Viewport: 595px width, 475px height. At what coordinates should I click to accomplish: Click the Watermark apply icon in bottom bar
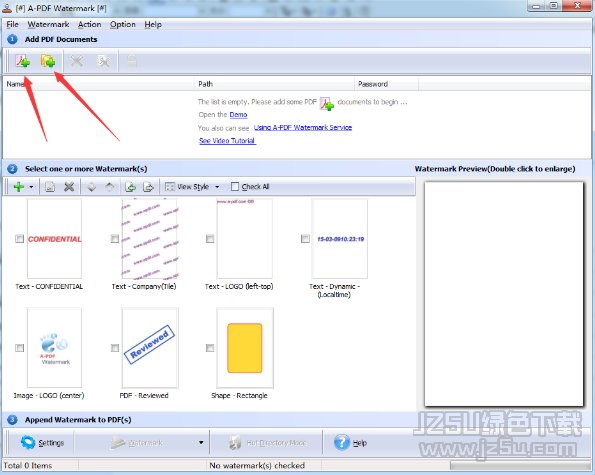click(x=117, y=443)
